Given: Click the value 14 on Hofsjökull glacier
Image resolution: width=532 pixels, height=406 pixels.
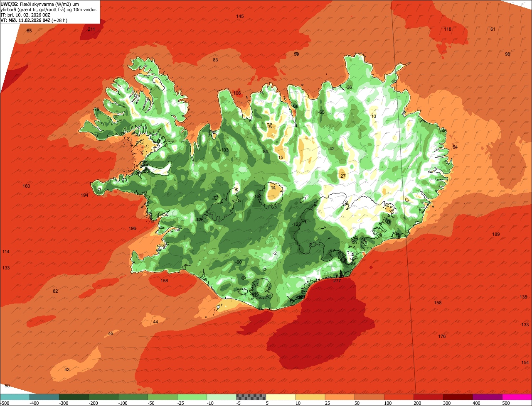Looking at the screenshot, I should click(x=273, y=188).
